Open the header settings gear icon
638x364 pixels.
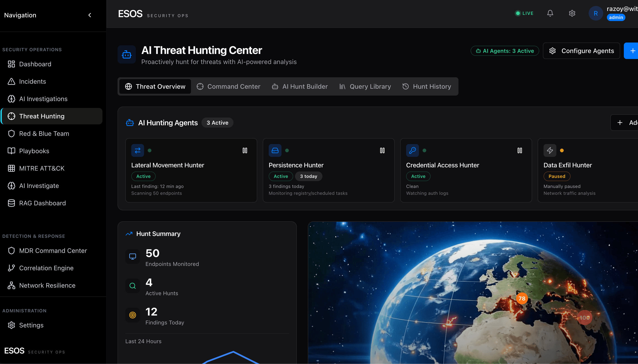coord(572,13)
